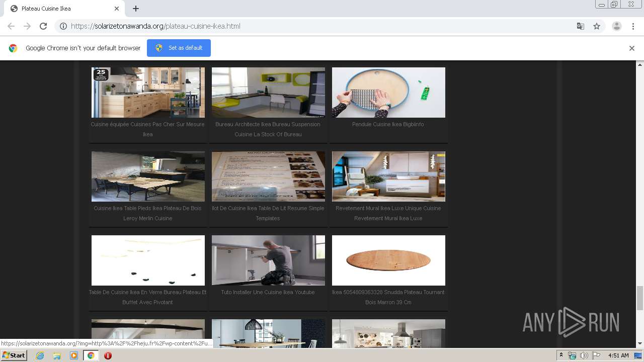Image resolution: width=644 pixels, height=362 pixels.
Task: Open the Windows Start menu
Action: [x=14, y=355]
